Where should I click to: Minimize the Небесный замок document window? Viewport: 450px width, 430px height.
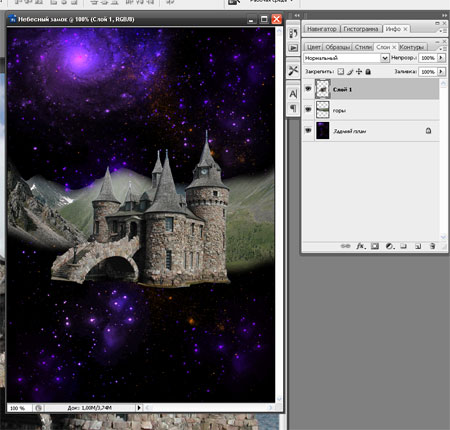(x=251, y=19)
